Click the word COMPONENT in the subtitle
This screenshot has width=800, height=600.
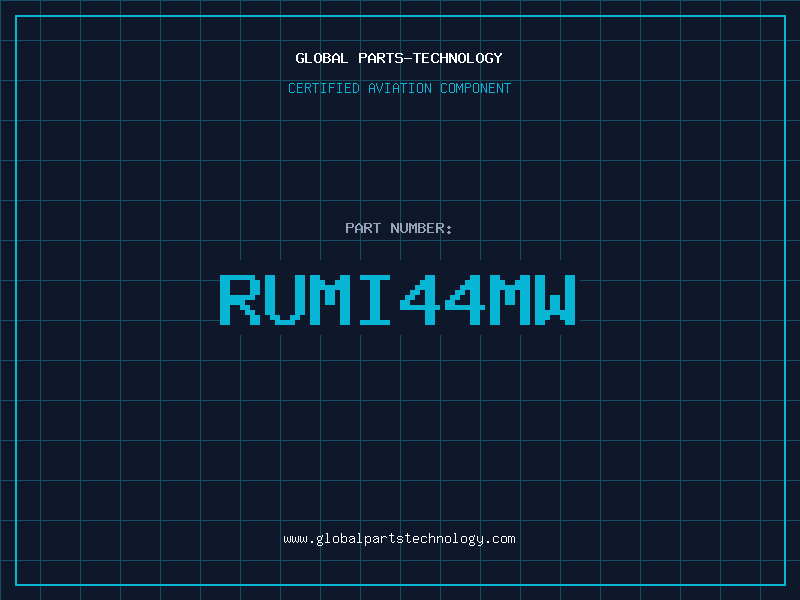click(x=476, y=88)
